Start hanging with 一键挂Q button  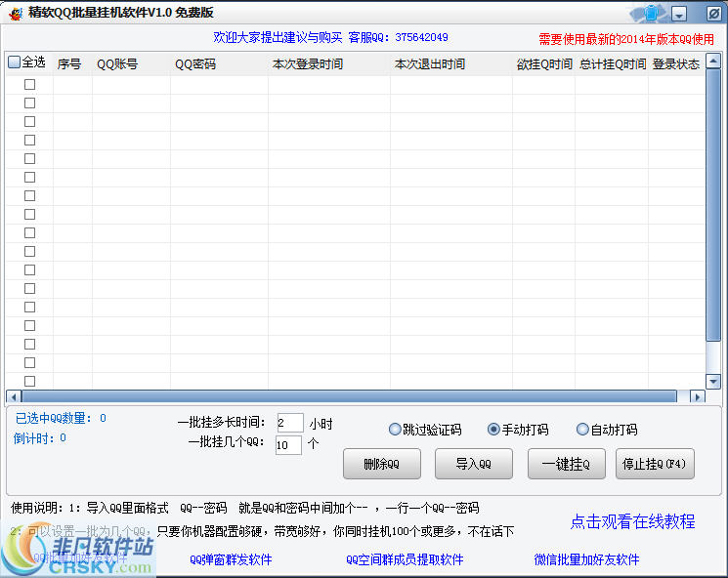pos(567,464)
